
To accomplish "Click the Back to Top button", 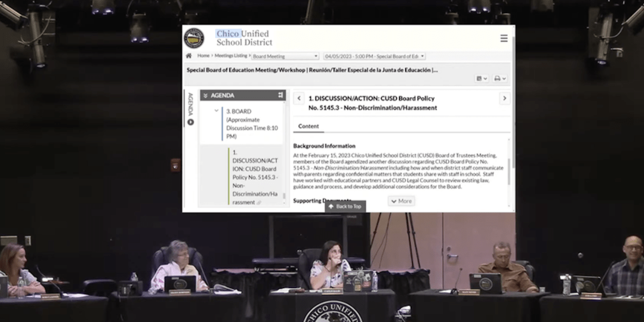I will point(345,206).
